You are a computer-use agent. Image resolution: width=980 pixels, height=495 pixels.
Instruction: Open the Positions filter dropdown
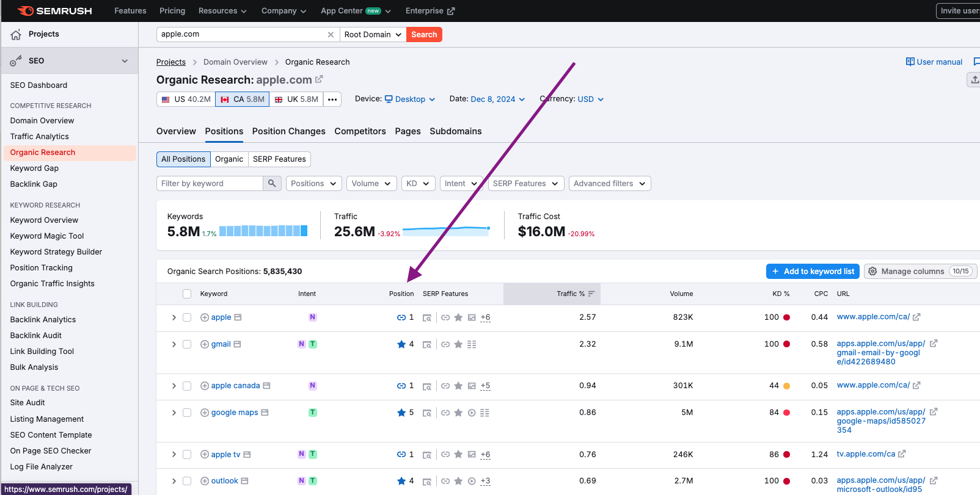pyautogui.click(x=314, y=183)
